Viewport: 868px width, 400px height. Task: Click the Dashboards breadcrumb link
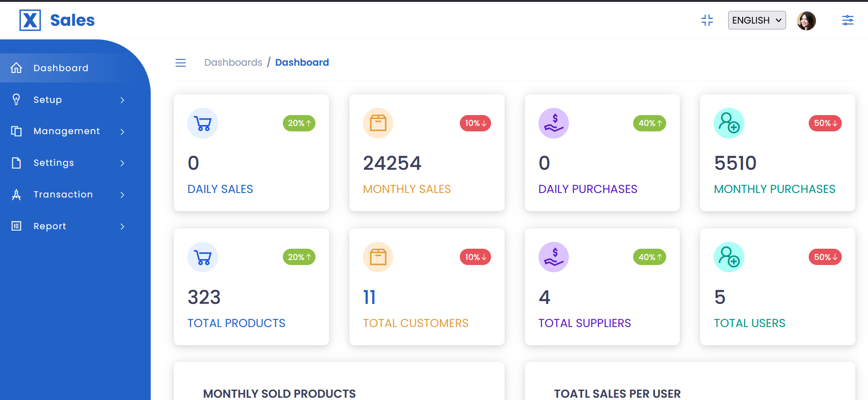233,63
